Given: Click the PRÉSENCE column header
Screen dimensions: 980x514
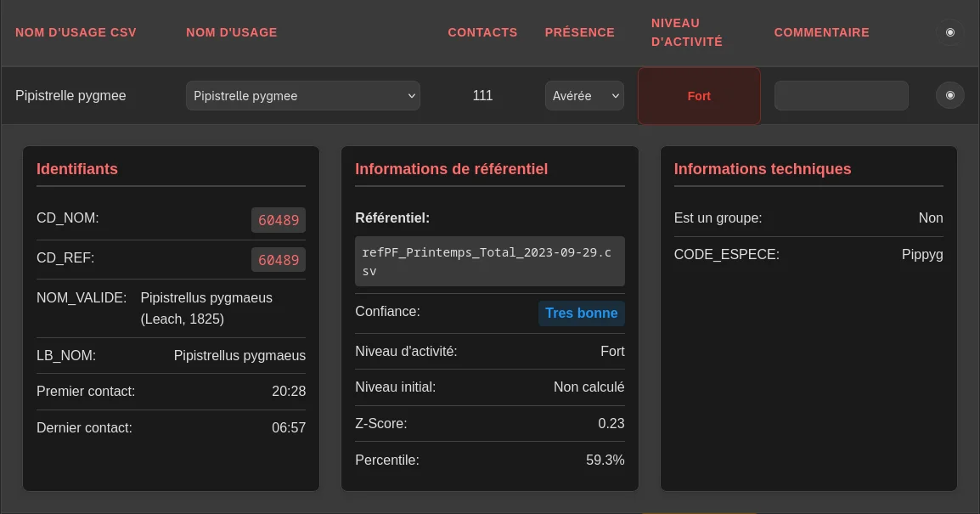Looking at the screenshot, I should (580, 32).
